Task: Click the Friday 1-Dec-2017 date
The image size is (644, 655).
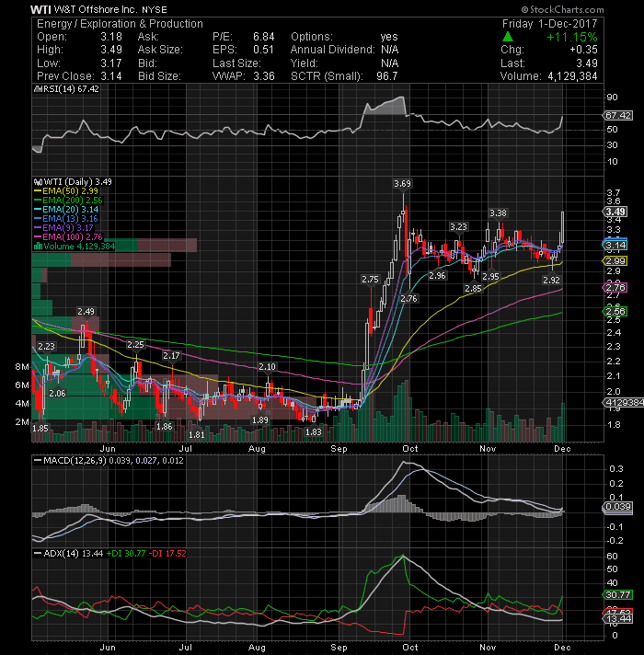Action: (549, 24)
